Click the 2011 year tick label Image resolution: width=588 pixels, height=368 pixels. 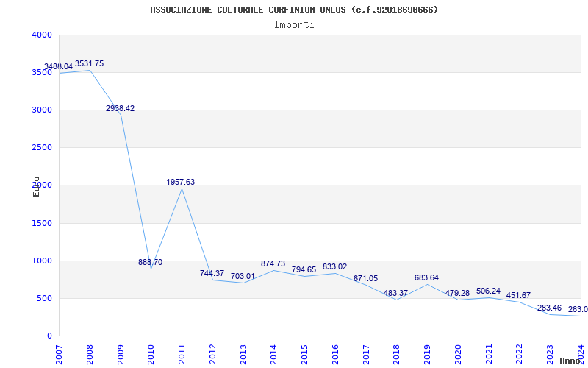point(182,353)
